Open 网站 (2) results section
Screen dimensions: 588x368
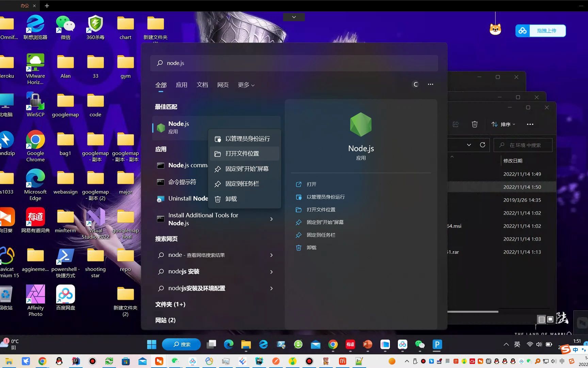(165, 320)
